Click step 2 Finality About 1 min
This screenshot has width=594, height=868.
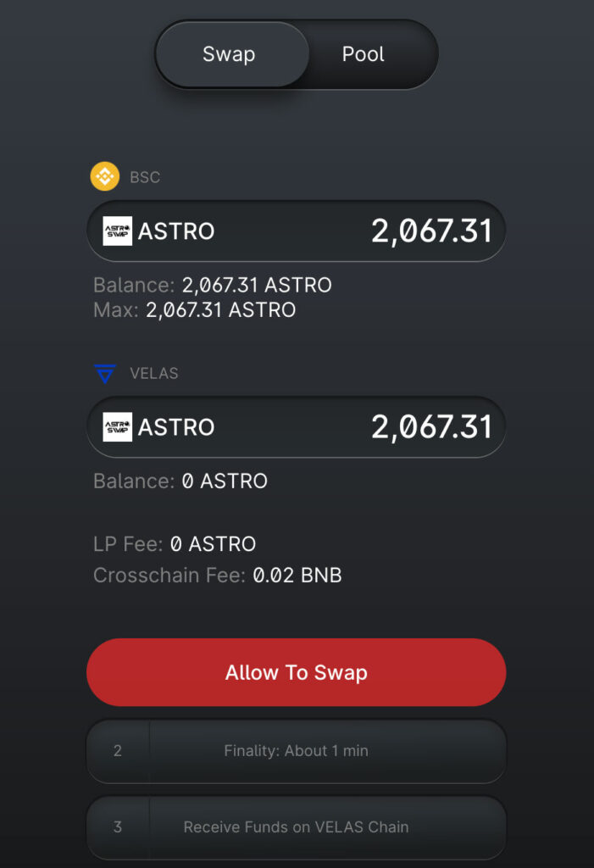(x=297, y=751)
